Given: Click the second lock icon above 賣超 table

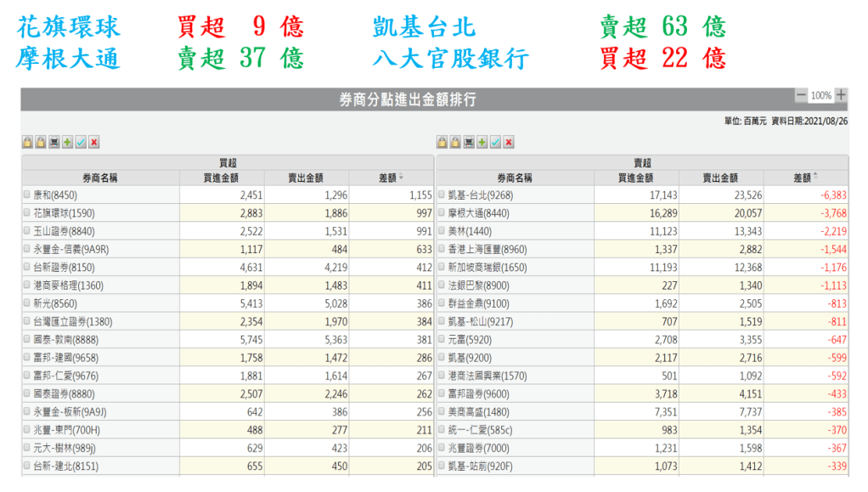Looking at the screenshot, I should click(454, 142).
